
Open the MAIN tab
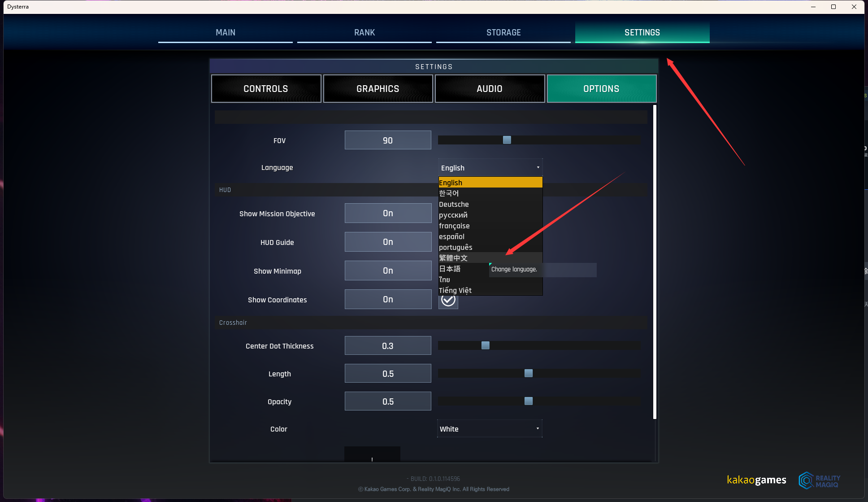[x=226, y=32]
